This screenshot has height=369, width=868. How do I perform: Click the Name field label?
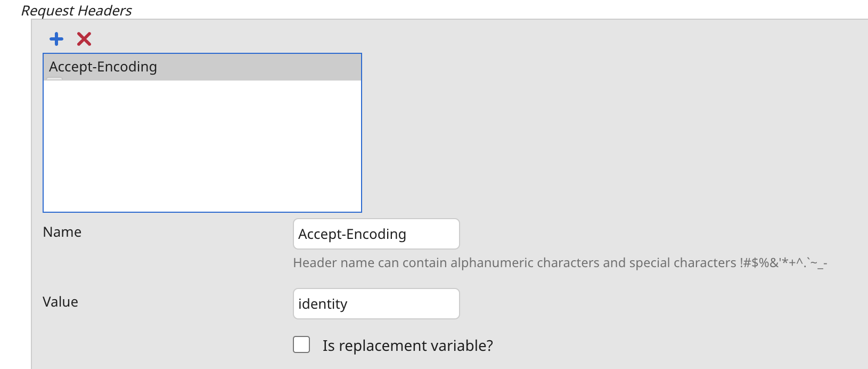(x=62, y=232)
